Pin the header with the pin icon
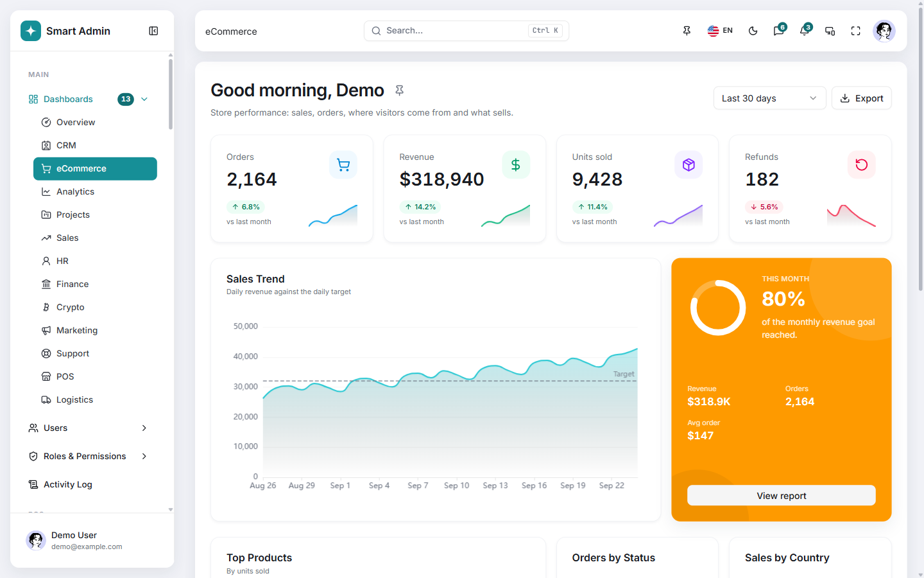 click(687, 31)
